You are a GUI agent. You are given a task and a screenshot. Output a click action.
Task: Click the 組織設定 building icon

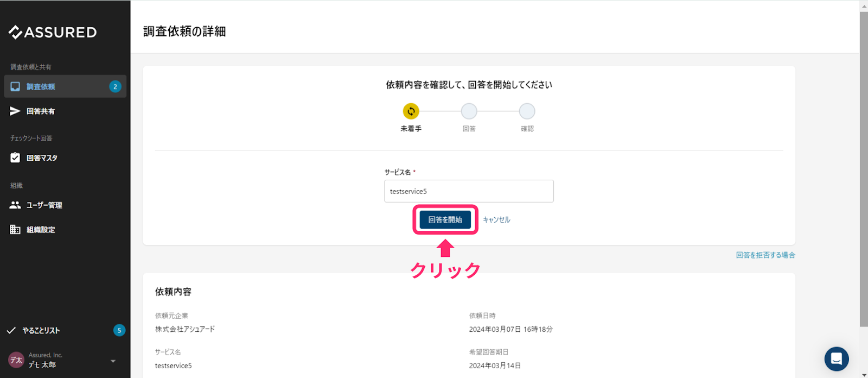click(15, 229)
